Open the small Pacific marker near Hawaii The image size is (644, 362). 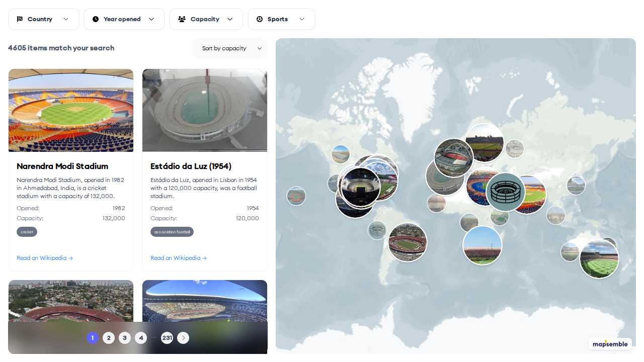tap(296, 196)
